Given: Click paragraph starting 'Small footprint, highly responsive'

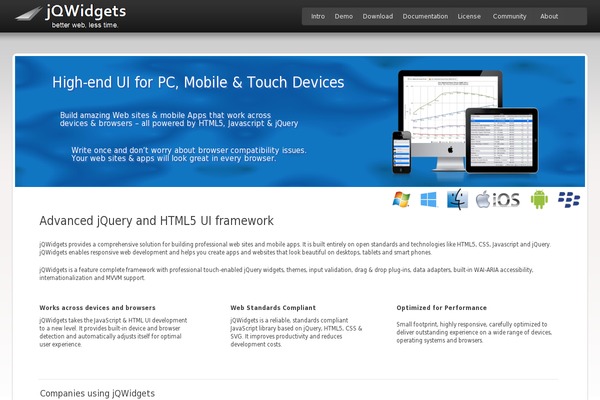Looking at the screenshot, I should (474, 332).
